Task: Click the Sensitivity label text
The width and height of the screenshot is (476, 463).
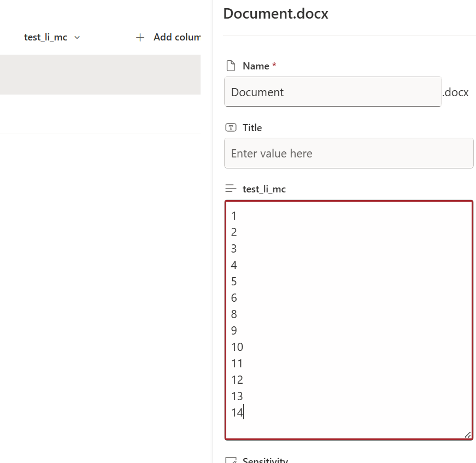Action: (x=265, y=460)
